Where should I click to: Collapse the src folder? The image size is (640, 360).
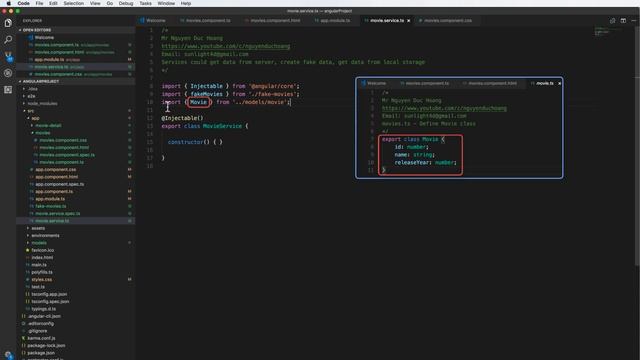tap(31, 111)
